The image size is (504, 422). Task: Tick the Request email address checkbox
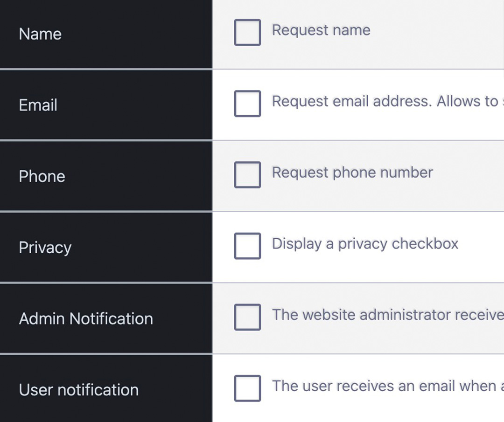coord(247,104)
